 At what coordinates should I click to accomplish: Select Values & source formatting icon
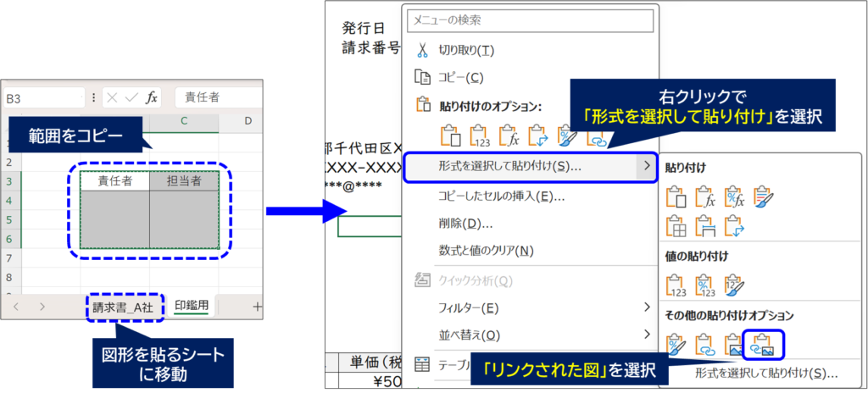(x=735, y=285)
